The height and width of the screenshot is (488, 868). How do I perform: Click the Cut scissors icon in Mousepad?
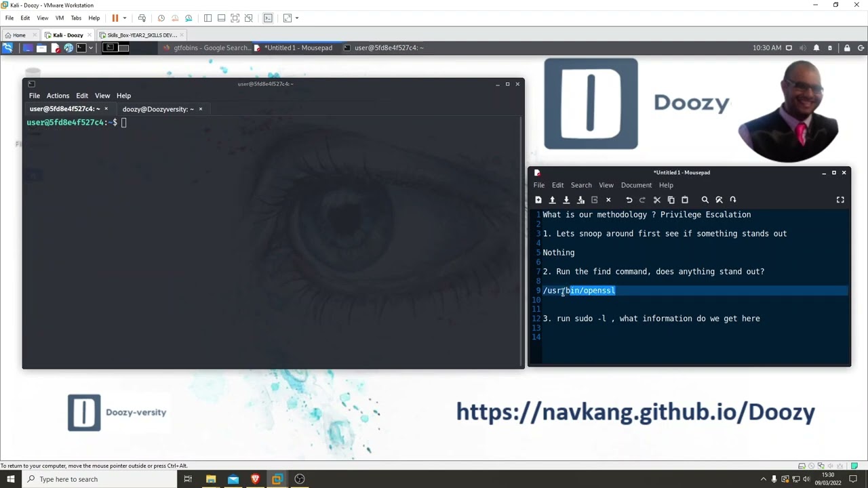click(656, 200)
